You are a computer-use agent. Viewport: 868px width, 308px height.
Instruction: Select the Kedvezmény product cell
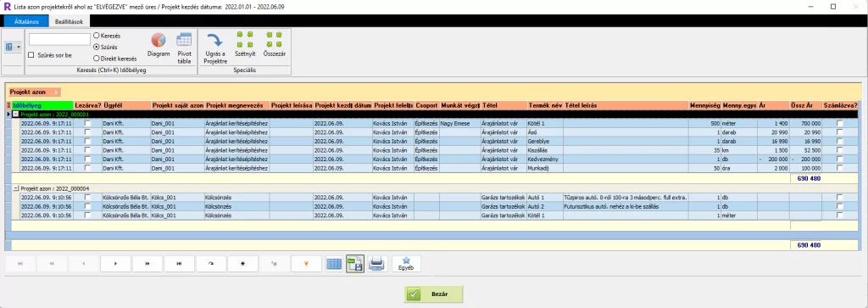(545, 159)
